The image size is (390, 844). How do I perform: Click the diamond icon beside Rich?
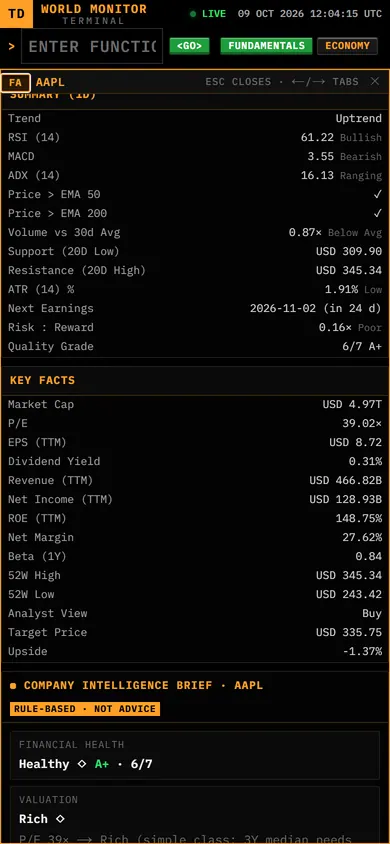60,819
